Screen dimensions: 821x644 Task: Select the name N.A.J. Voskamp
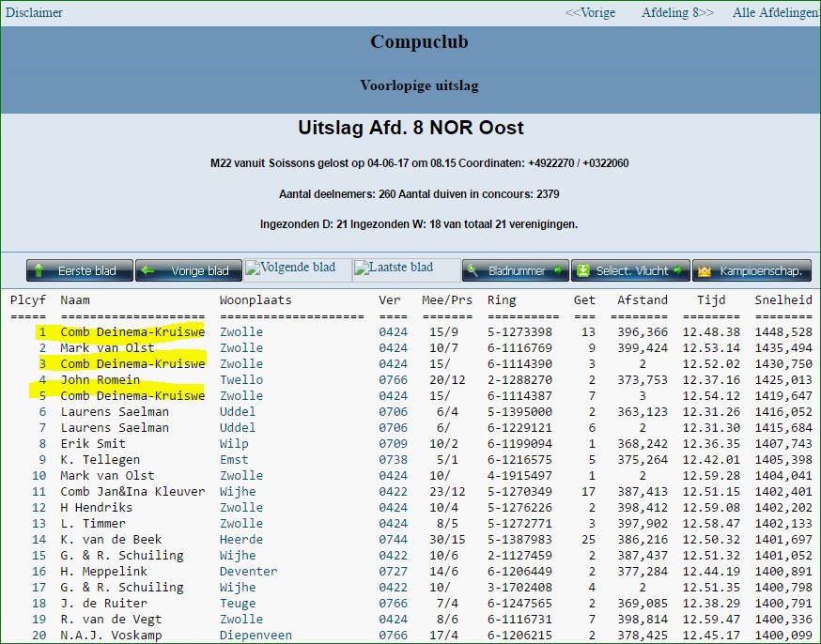click(x=111, y=636)
